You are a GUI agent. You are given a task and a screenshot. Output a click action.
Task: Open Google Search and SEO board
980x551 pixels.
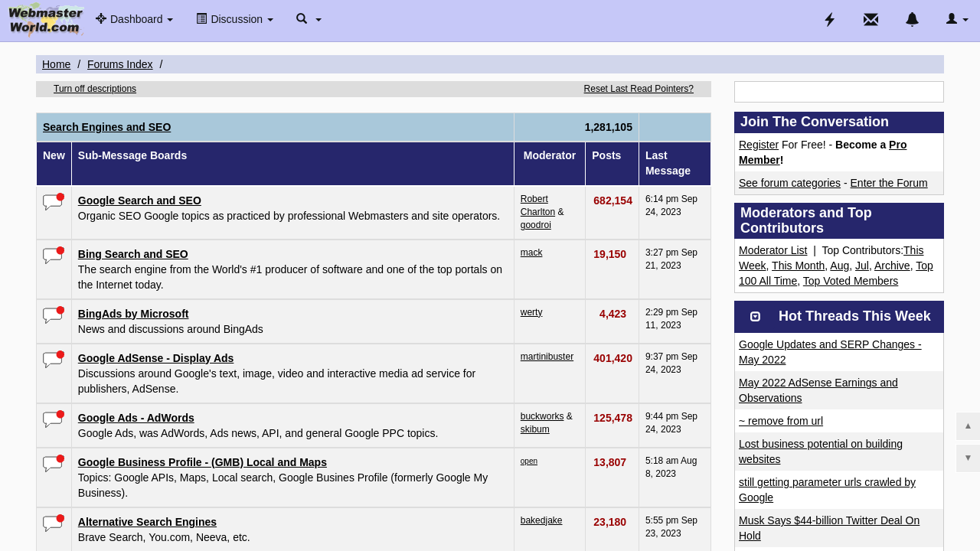139,201
